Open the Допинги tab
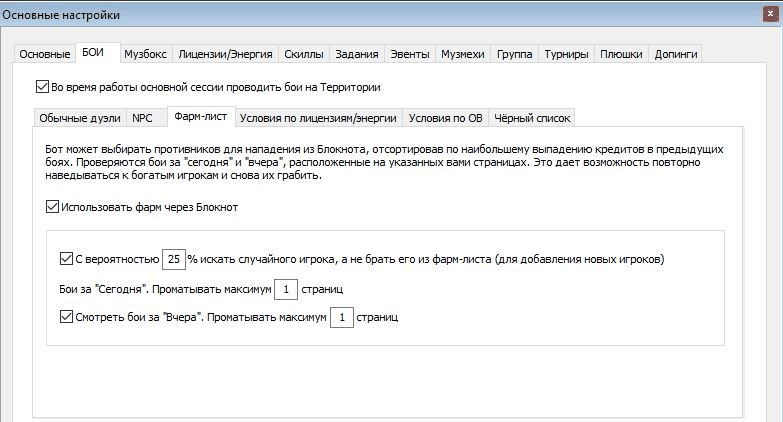This screenshot has height=422, width=783. [x=676, y=54]
